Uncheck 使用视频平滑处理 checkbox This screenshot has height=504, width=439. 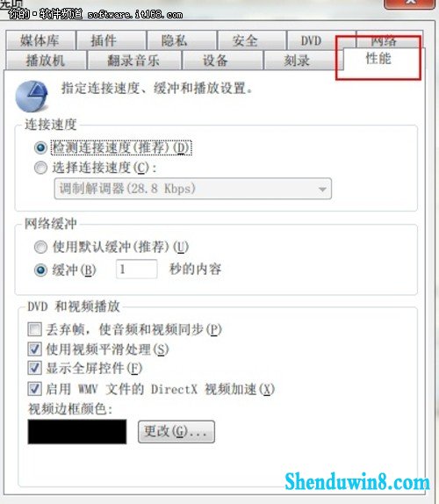click(35, 349)
